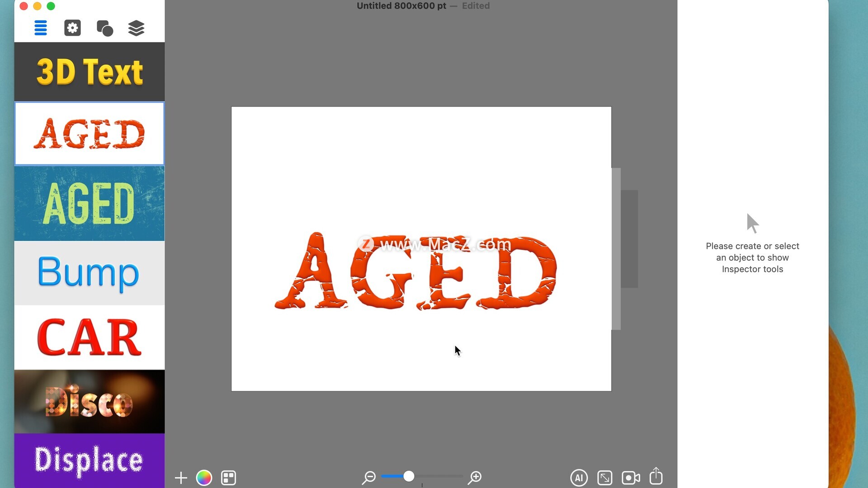Click the share export icon
Image resolution: width=868 pixels, height=488 pixels.
click(656, 476)
